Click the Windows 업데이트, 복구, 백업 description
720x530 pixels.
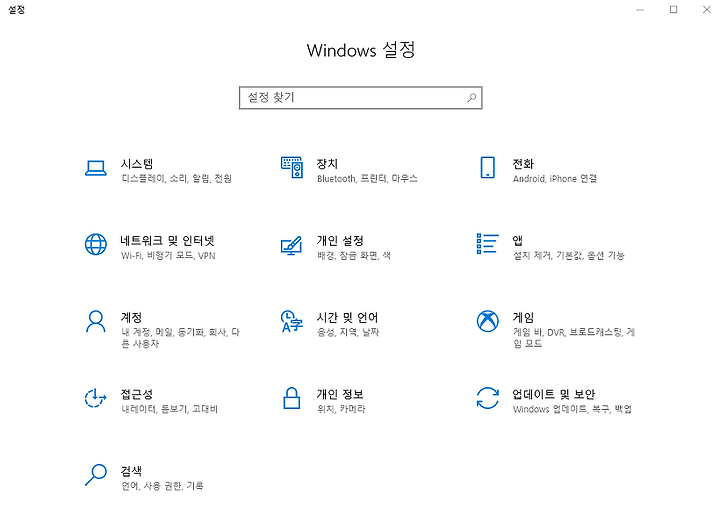[572, 409]
